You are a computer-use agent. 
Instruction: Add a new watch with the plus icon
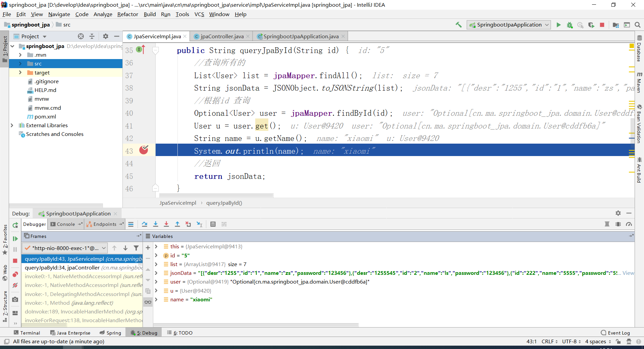(x=148, y=248)
